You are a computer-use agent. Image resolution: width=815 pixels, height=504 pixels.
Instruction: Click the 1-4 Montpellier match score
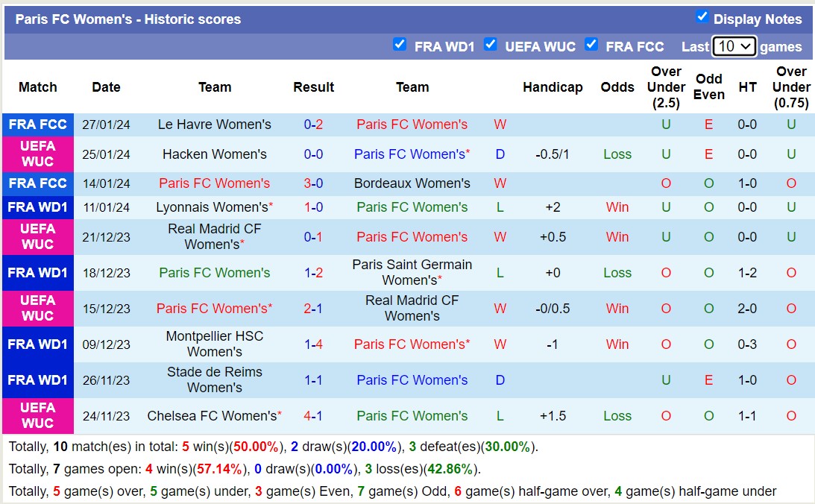tap(313, 344)
